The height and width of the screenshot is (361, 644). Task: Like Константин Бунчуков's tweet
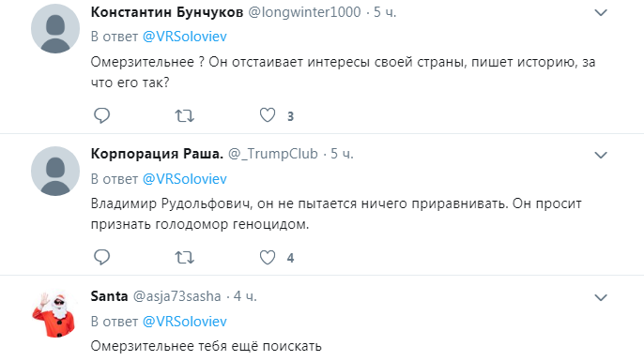(x=268, y=115)
